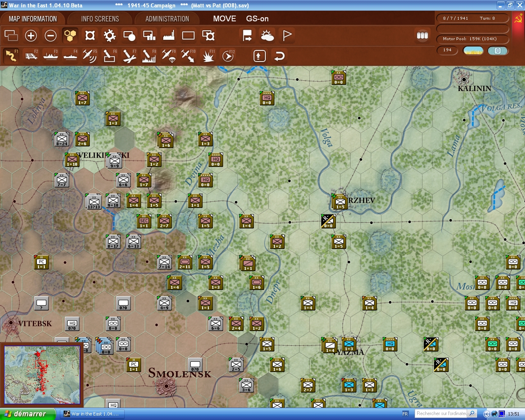
Task: Click the Smolensk city marker
Action: [x=166, y=386]
